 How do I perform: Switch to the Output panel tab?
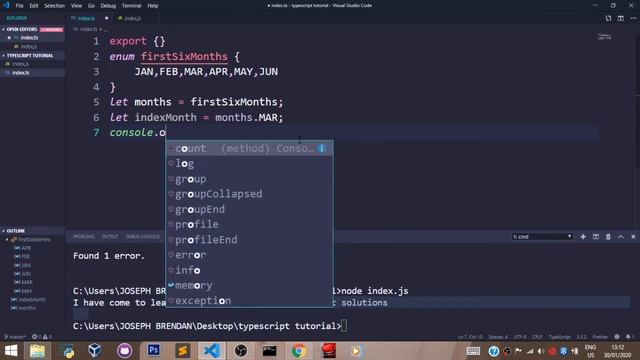[110, 237]
